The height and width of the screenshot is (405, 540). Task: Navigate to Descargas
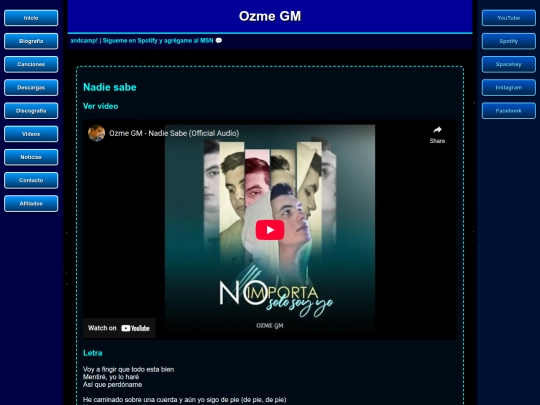(31, 87)
